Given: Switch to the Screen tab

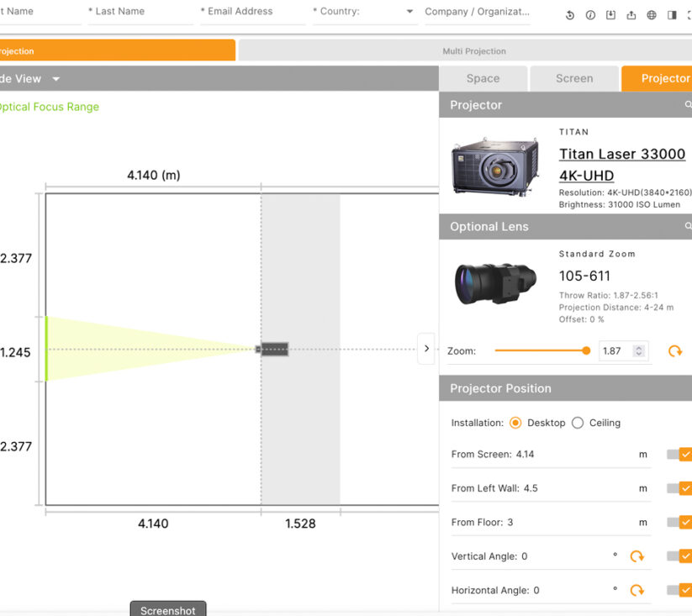Looking at the screenshot, I should tap(574, 78).
